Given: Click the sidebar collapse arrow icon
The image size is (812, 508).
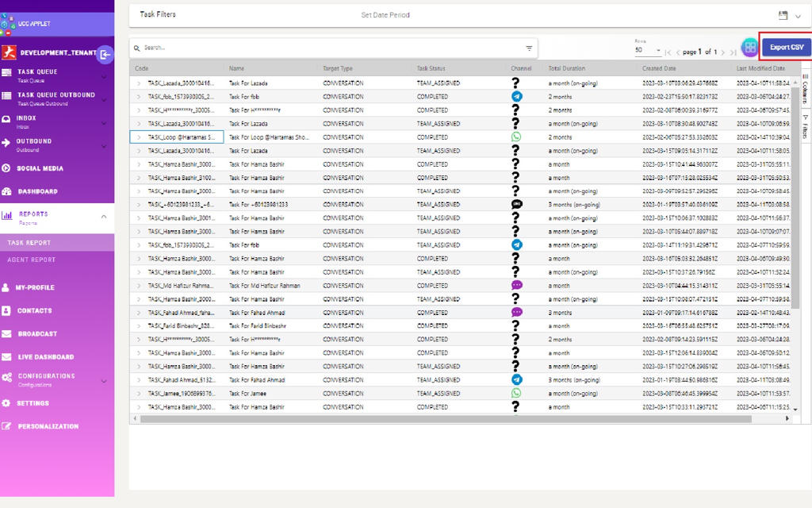Looking at the screenshot, I should click(x=105, y=54).
